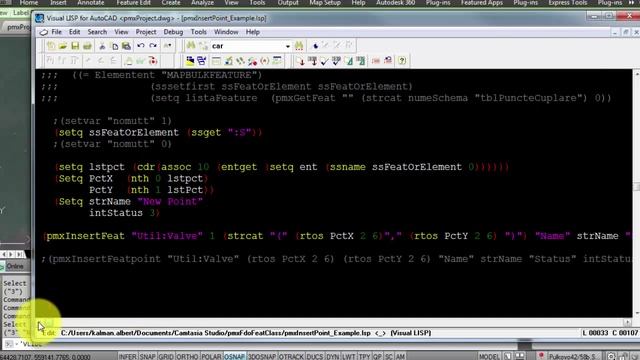Viewport: 640px width, 360px height.
Task: Toggle SNAP mode in status bar
Action: click(x=147, y=356)
